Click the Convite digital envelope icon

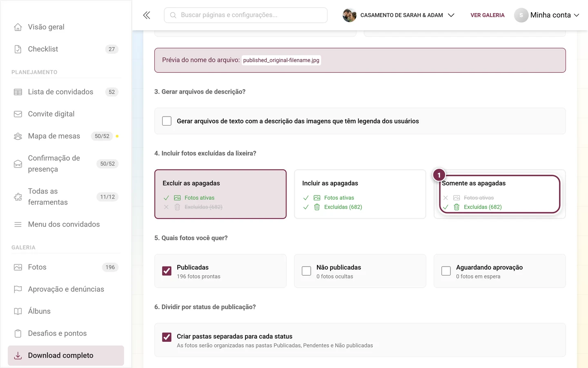point(18,114)
